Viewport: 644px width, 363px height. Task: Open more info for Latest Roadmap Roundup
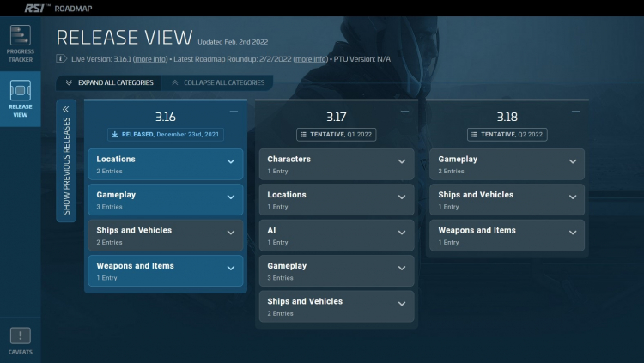[310, 59]
